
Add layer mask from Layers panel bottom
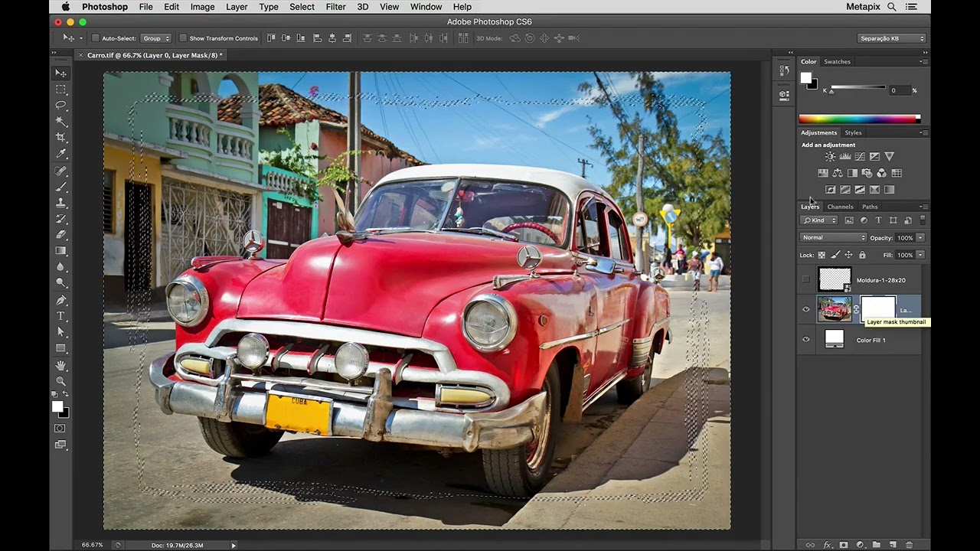click(x=844, y=545)
